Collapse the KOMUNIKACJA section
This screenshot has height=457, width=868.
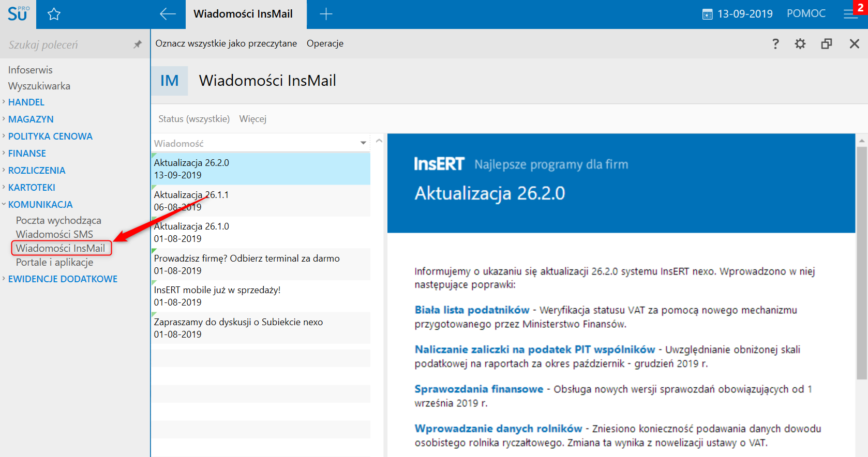tap(40, 205)
